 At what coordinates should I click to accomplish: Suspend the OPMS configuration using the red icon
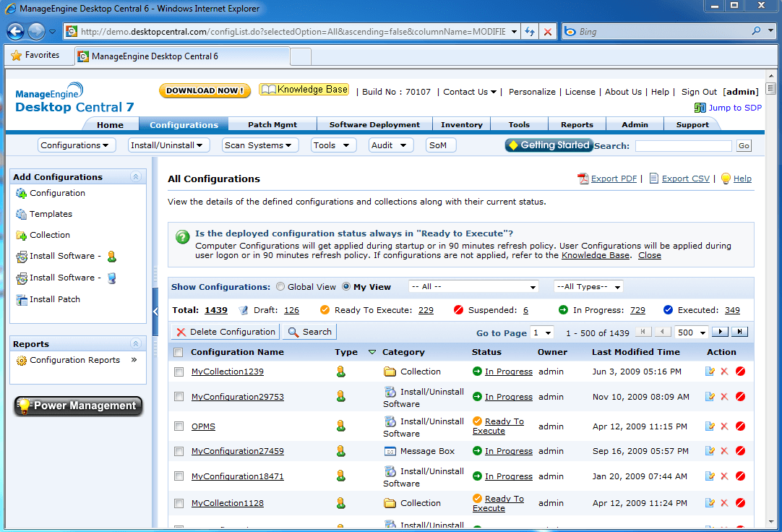click(739, 426)
